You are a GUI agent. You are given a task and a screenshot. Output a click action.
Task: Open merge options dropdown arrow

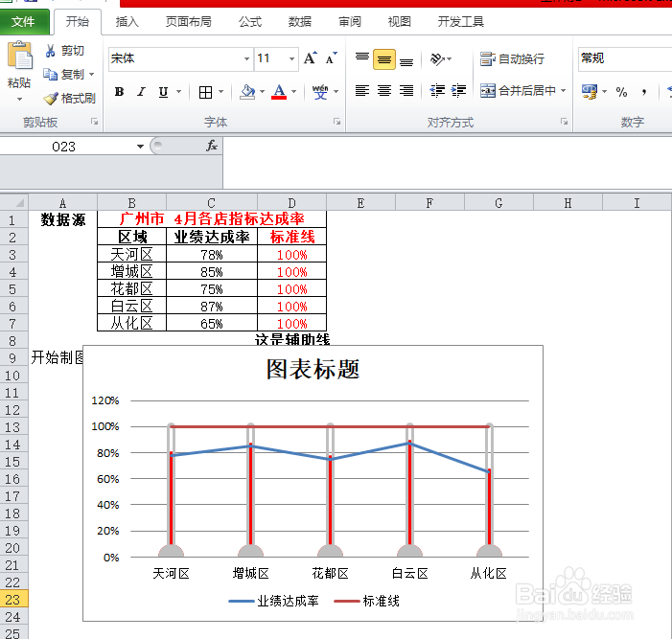click(x=563, y=91)
